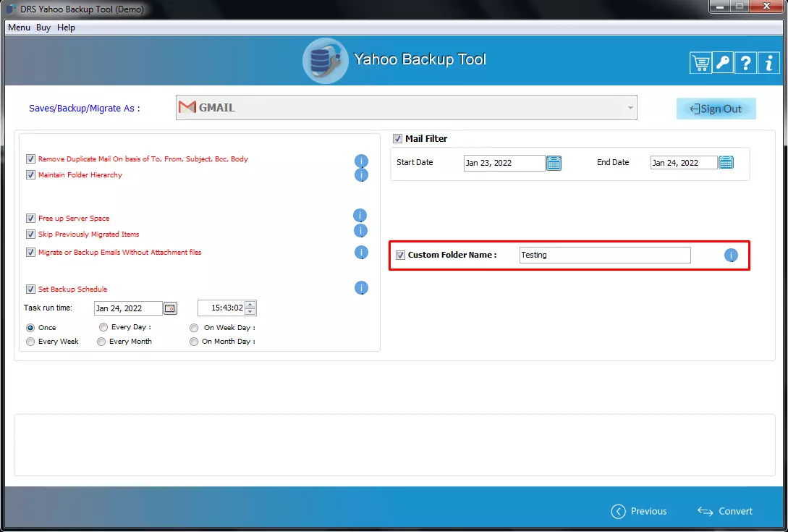Uncheck Remove Duplicate Mail checkbox
The height and width of the screenshot is (532, 788).
(x=30, y=159)
